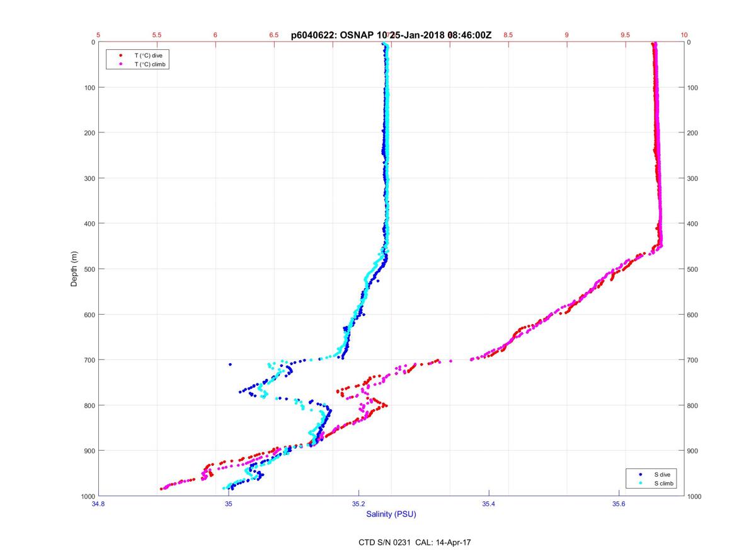Screen dimensions: 756x558
Task: Click the red marker beside 'T (°C) dive'
Action: pyautogui.click(x=120, y=55)
